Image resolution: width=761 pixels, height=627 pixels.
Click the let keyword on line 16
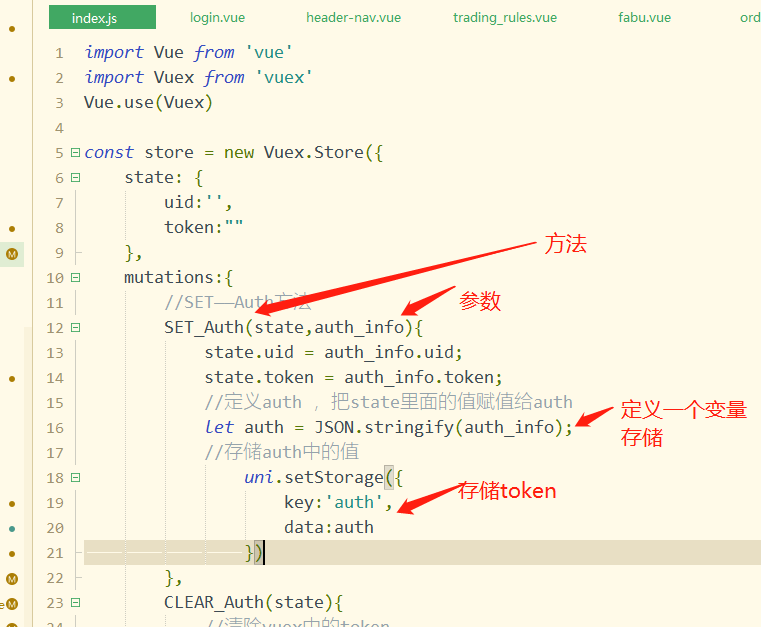click(219, 428)
